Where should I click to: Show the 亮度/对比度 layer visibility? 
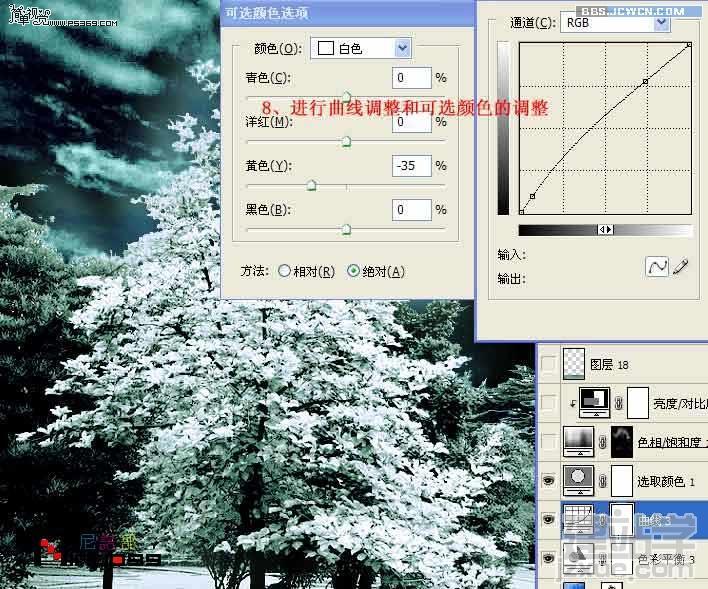[548, 402]
